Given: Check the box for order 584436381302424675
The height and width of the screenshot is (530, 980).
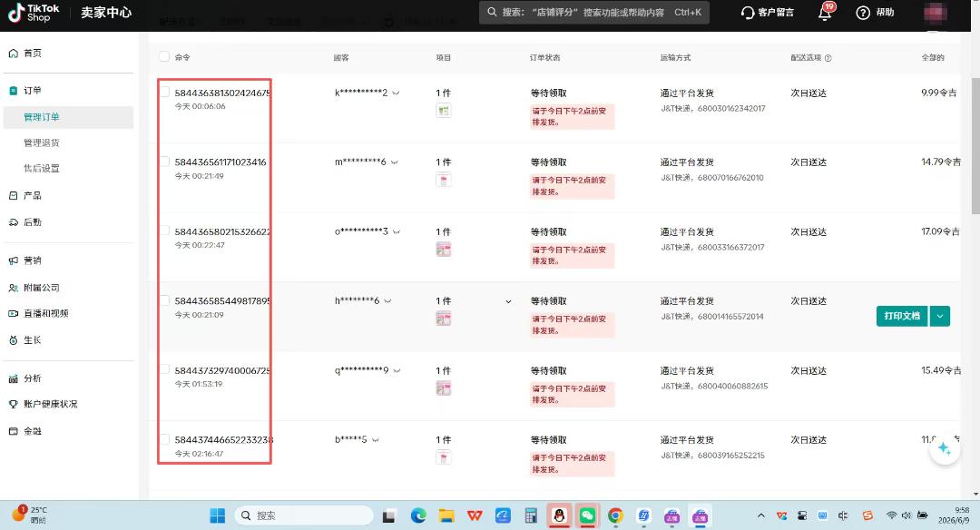Looking at the screenshot, I should [x=164, y=93].
